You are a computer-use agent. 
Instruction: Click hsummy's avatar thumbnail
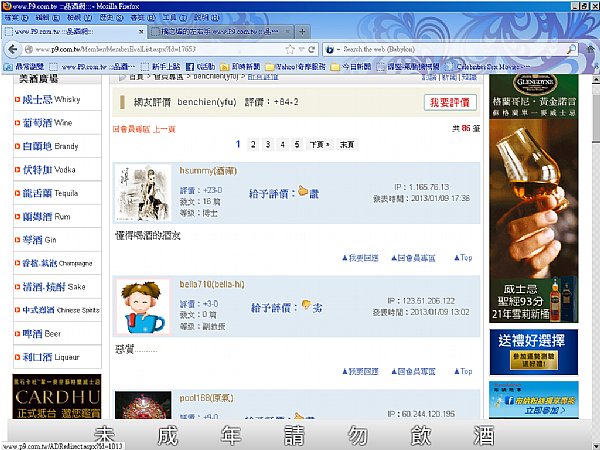pyautogui.click(x=143, y=192)
